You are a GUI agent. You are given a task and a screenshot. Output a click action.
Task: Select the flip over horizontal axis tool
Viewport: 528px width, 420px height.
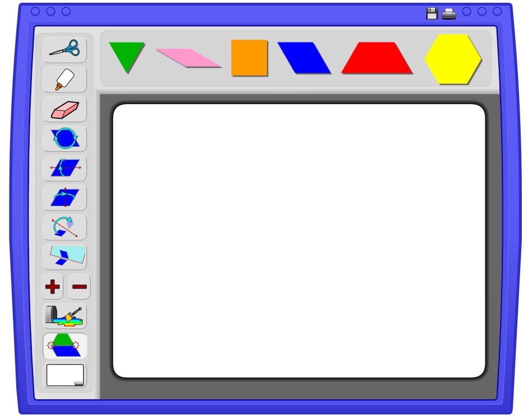pyautogui.click(x=64, y=168)
